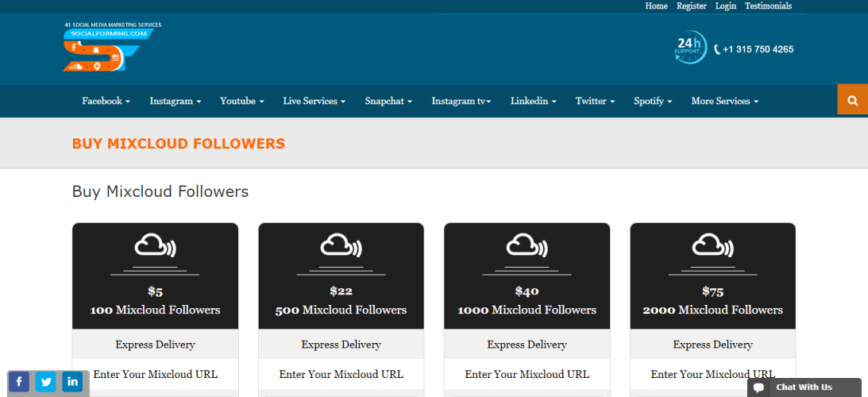Select the 500 Mixcloud Followers package title
Screen dimensions: 868x397
tap(341, 310)
